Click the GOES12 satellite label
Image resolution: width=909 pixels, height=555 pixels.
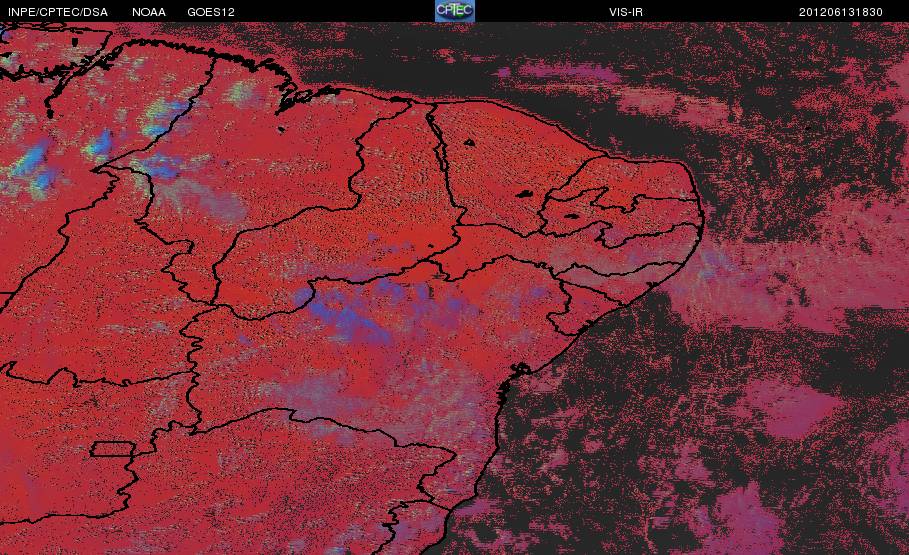point(211,12)
